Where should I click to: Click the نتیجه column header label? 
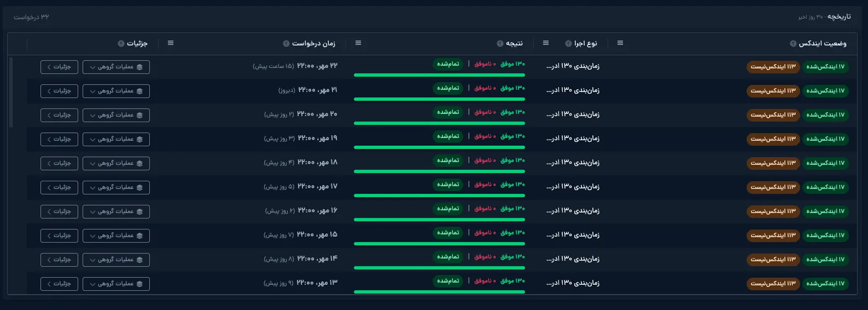(514, 43)
